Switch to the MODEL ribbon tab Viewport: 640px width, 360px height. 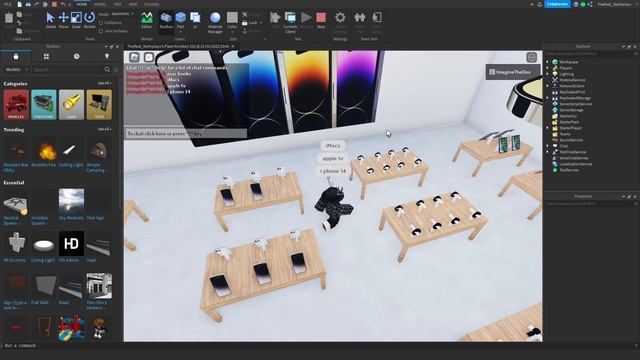pyautogui.click(x=100, y=4)
